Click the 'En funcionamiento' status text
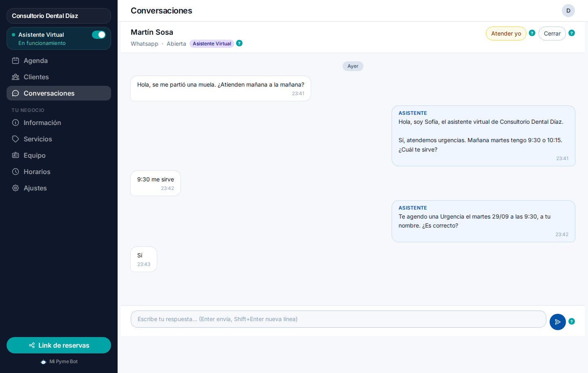The image size is (588, 373). tap(42, 43)
